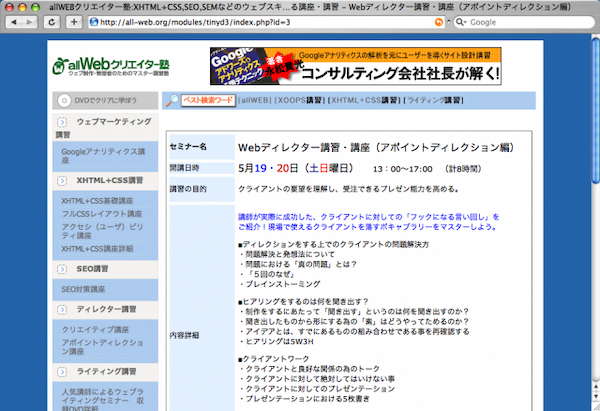Open the Google analytics seminar banner ad
The width and height of the screenshot is (600, 411).
click(x=355, y=66)
